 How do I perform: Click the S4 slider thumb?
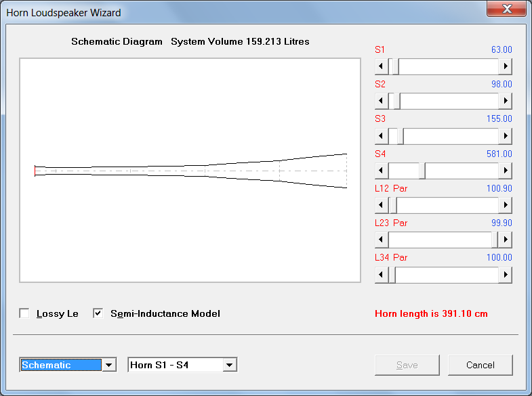coord(422,171)
